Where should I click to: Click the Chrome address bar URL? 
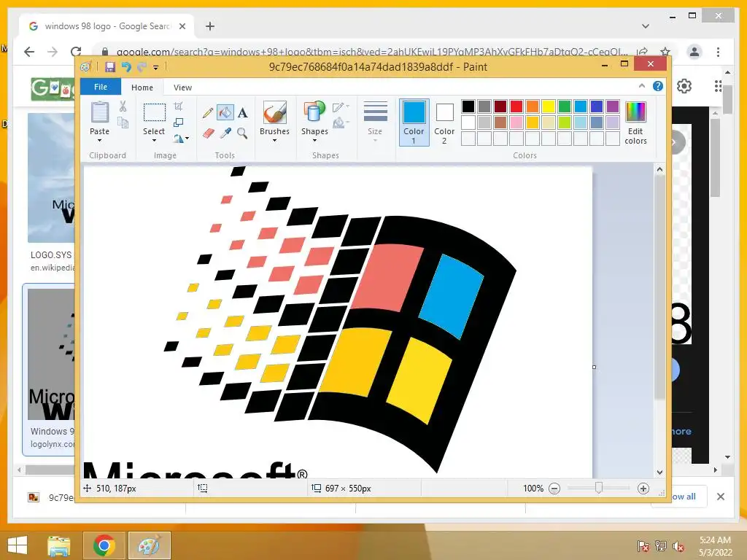(371, 52)
